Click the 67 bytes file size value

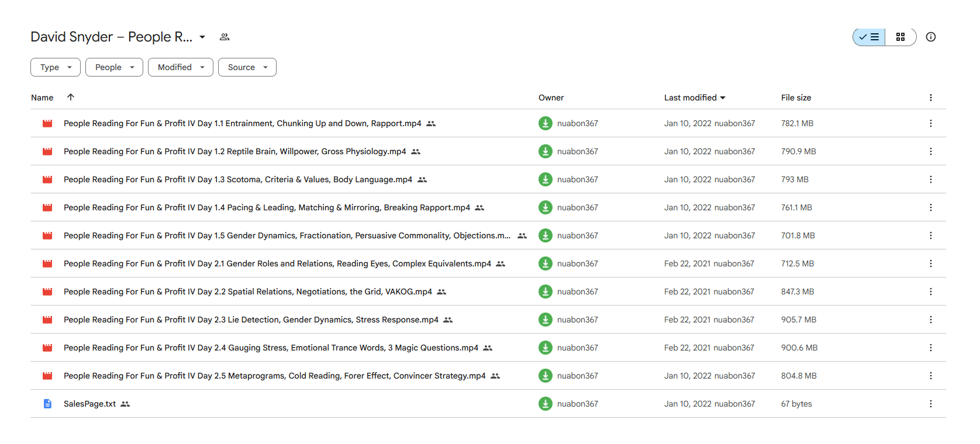796,404
